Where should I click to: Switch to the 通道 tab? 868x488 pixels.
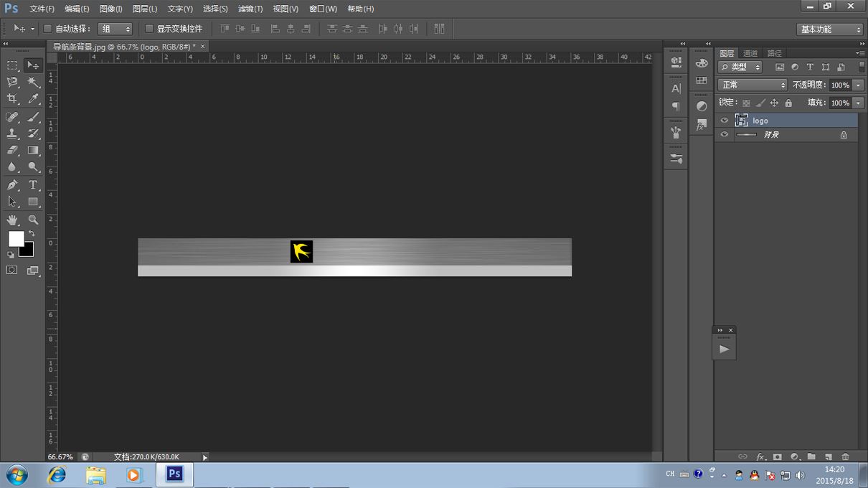pyautogui.click(x=750, y=53)
